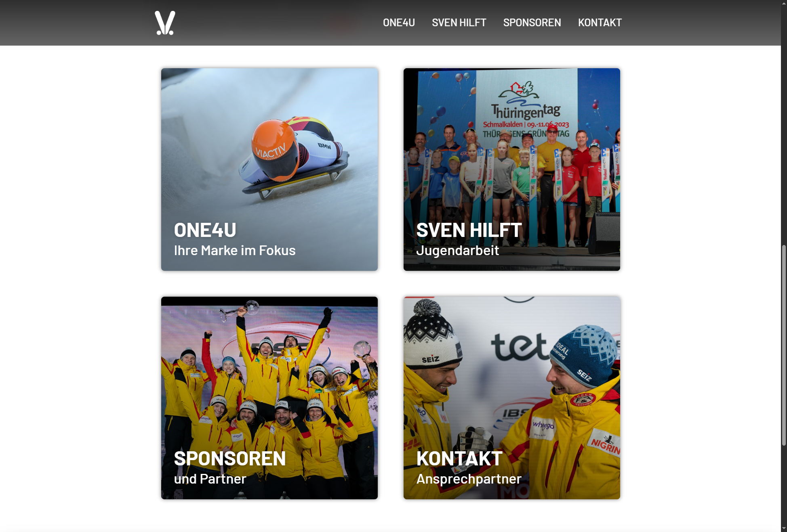
Task: Select SPONSOREN in the top navigation
Action: click(532, 23)
